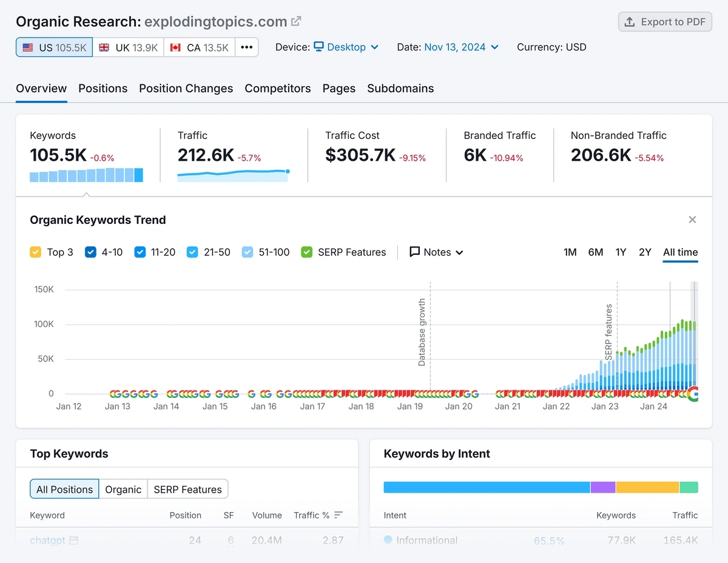Click the desktop monitor icon

(319, 47)
